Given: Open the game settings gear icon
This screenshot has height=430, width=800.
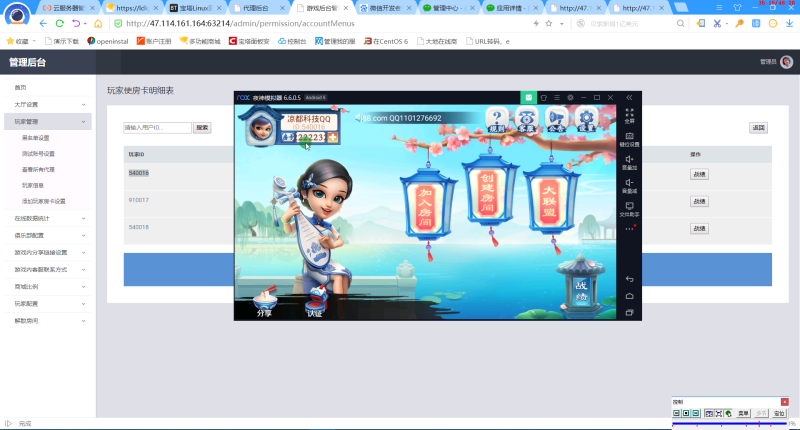Looking at the screenshot, I should coord(586,120).
